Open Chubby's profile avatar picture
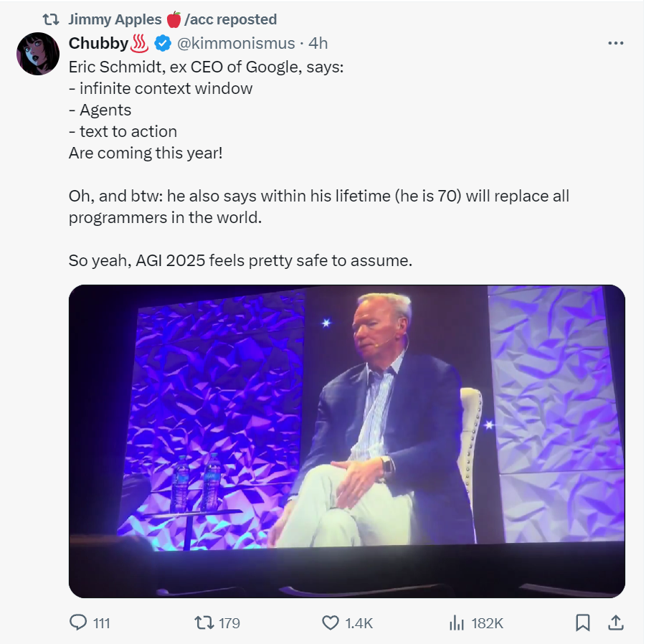The height and width of the screenshot is (644, 646). [38, 54]
